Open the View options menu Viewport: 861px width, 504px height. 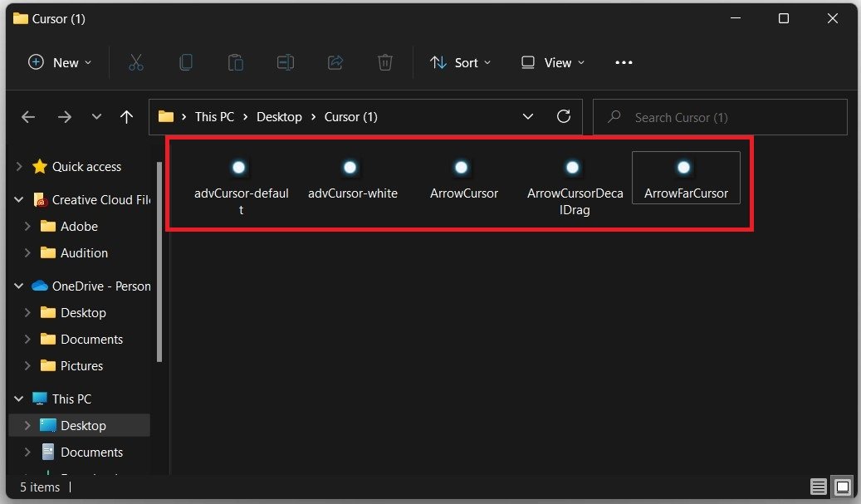(x=551, y=61)
